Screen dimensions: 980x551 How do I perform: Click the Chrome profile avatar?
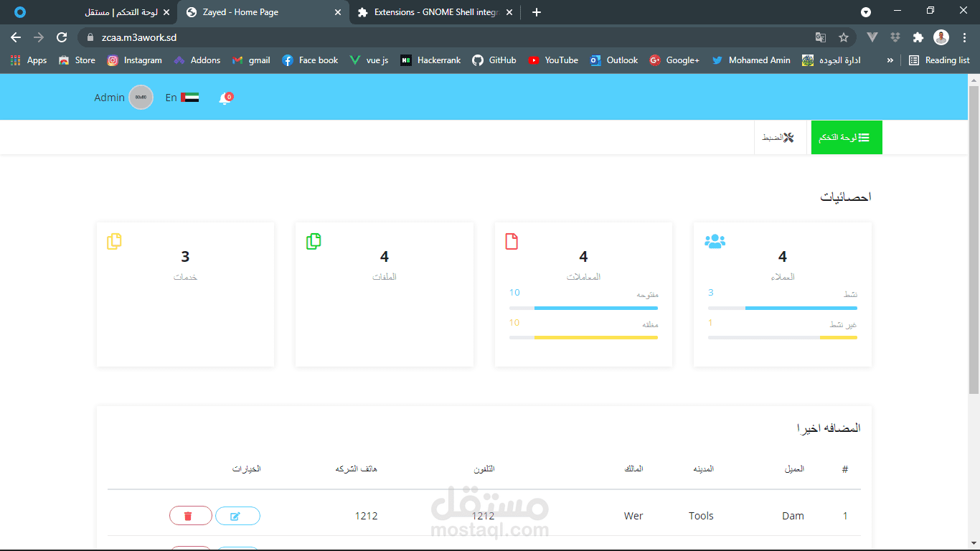(941, 37)
